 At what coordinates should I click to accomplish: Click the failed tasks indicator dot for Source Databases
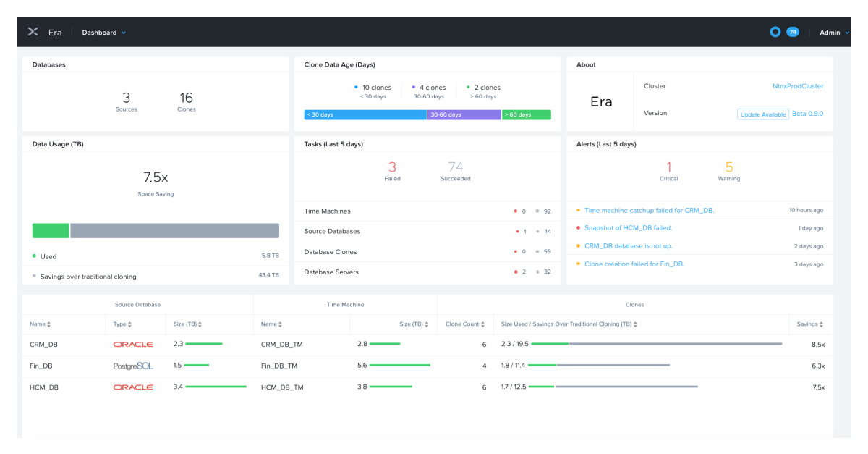coord(516,231)
